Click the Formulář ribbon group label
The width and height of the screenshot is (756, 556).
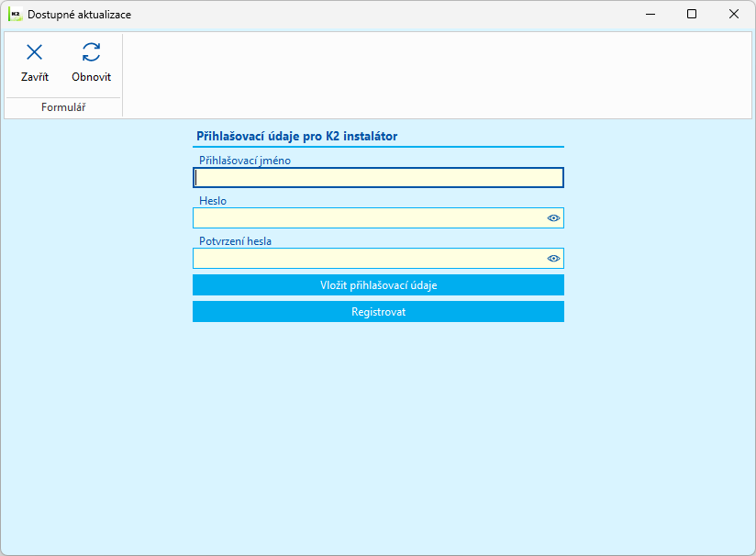click(x=63, y=107)
